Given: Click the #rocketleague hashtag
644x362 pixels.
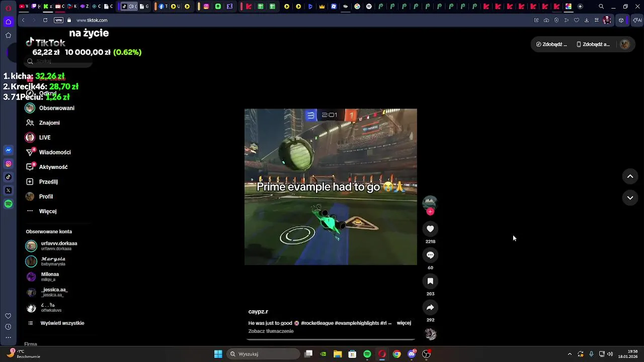Looking at the screenshot, I should tap(317, 323).
